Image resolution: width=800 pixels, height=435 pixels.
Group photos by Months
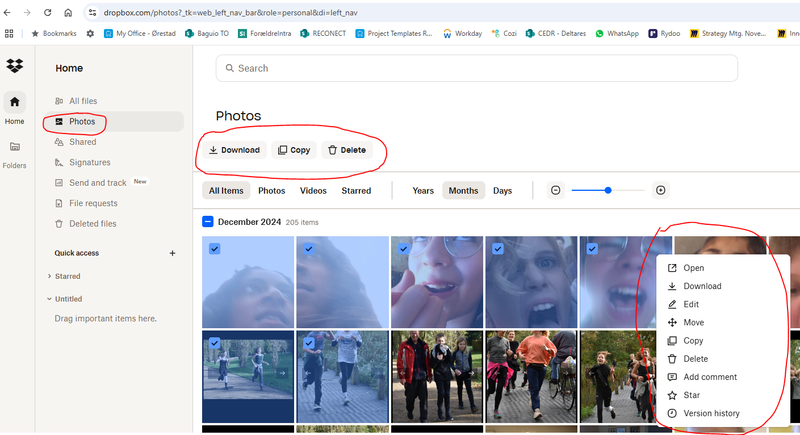coord(463,191)
